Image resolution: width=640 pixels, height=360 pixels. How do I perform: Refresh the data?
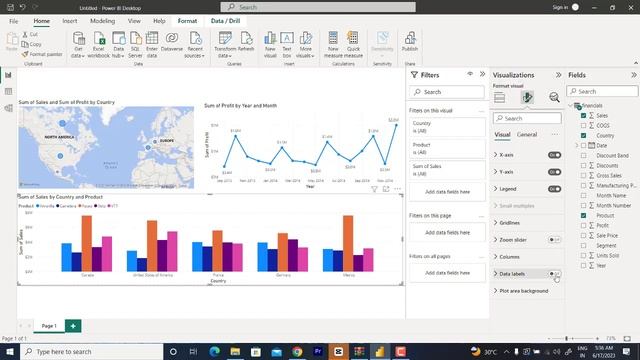(x=246, y=42)
